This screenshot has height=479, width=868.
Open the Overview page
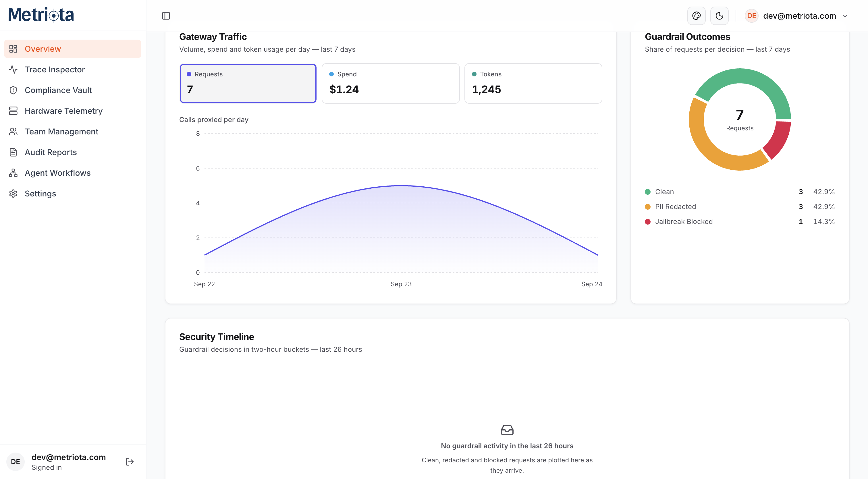pos(72,49)
